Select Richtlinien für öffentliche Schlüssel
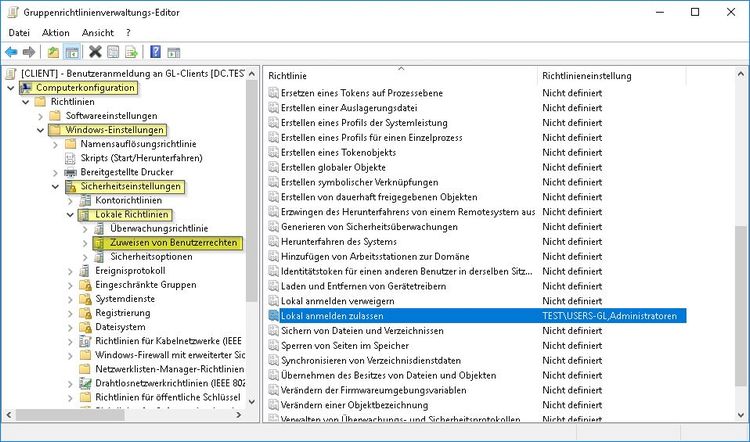 click(x=167, y=397)
